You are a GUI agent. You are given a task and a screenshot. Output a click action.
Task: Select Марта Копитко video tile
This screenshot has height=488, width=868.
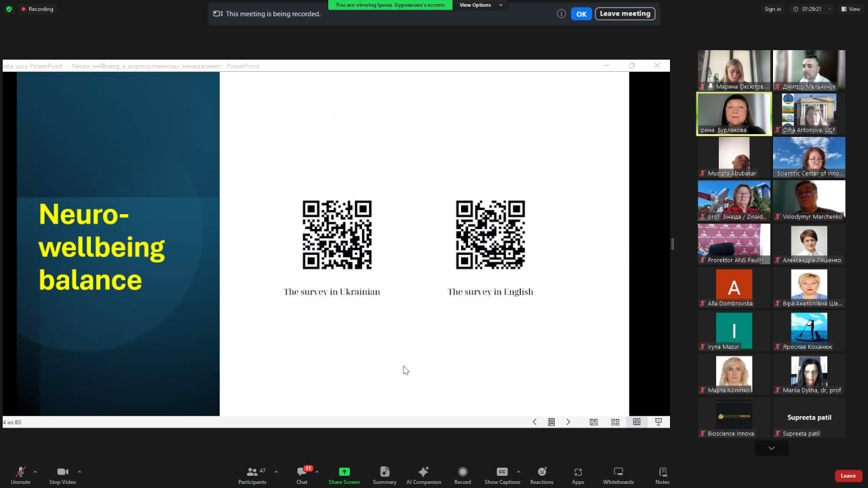(734, 374)
